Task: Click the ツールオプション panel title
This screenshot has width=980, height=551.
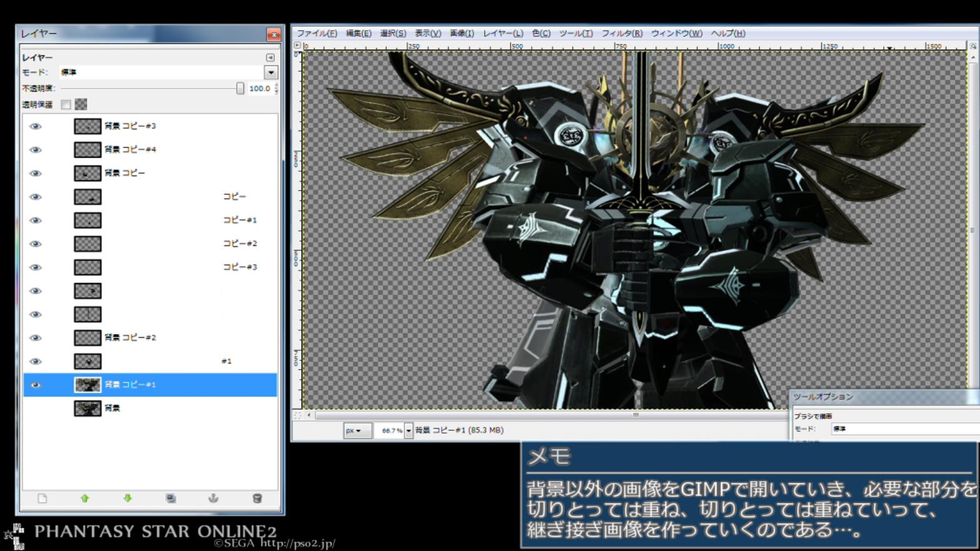Action: [823, 397]
